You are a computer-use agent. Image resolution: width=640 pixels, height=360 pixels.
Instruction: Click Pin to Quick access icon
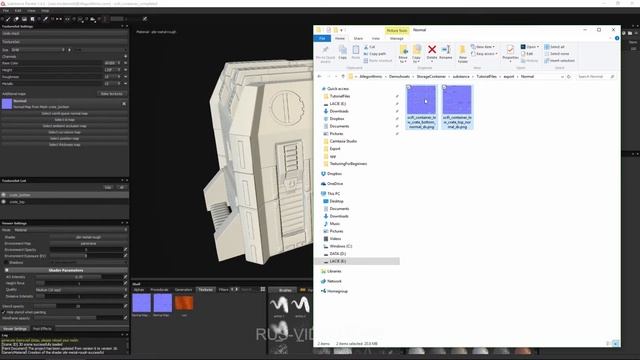pos(325,50)
